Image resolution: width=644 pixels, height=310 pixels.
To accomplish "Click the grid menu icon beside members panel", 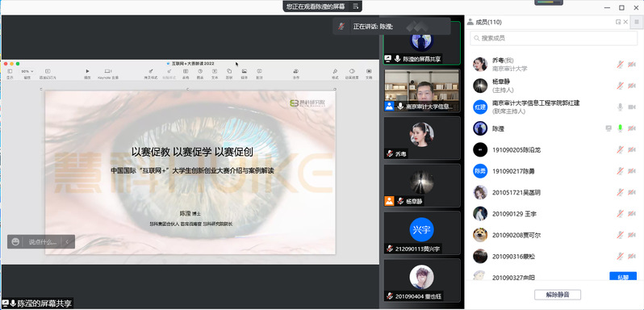I will [636, 22].
